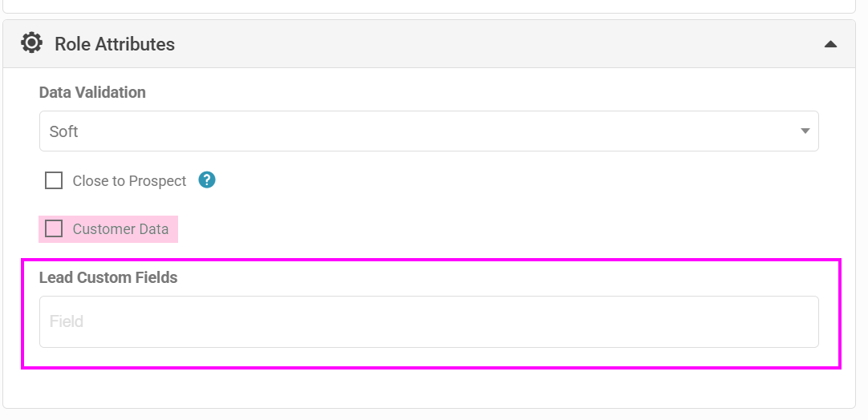This screenshot has height=420, width=868.
Task: Open the help tooltip for Close to Prospect
Action: point(207,180)
